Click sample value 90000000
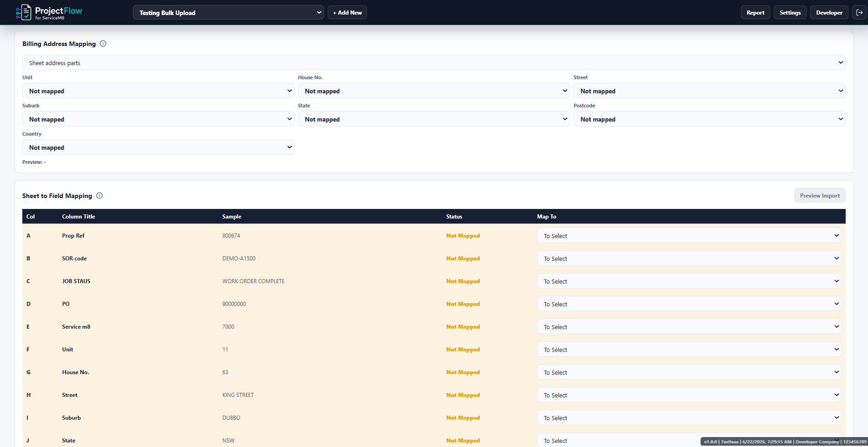This screenshot has width=868, height=447. click(x=234, y=304)
